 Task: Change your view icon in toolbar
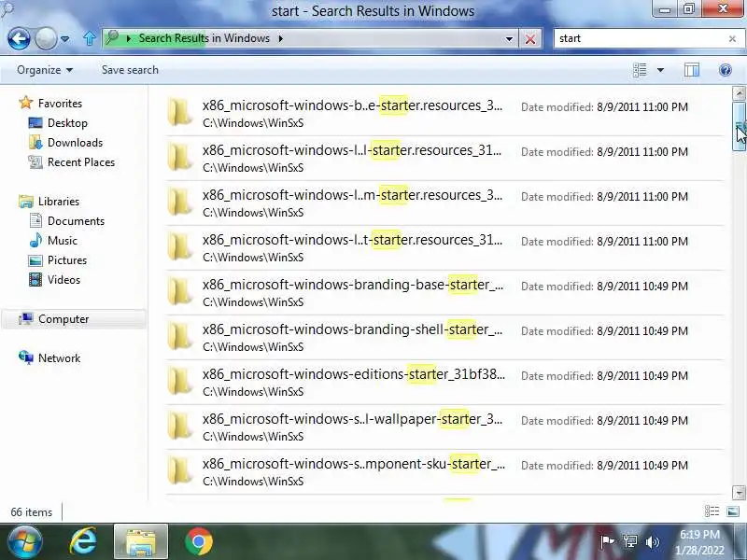[x=640, y=70]
